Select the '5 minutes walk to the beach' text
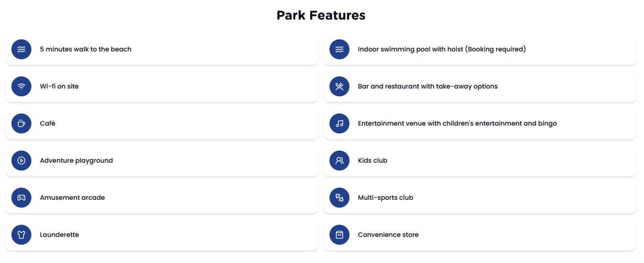 [85, 49]
